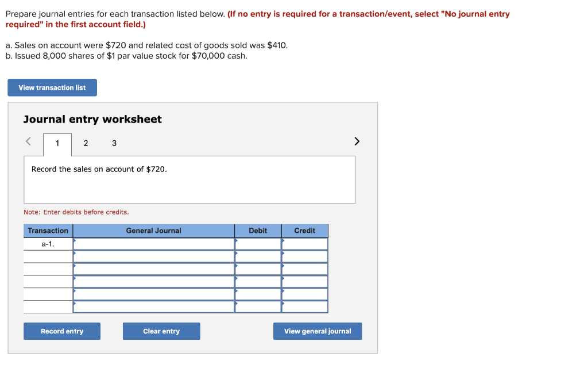This screenshot has width=588, height=372.
Task: Click the transaction a-1 label cell
Action: tap(48, 243)
